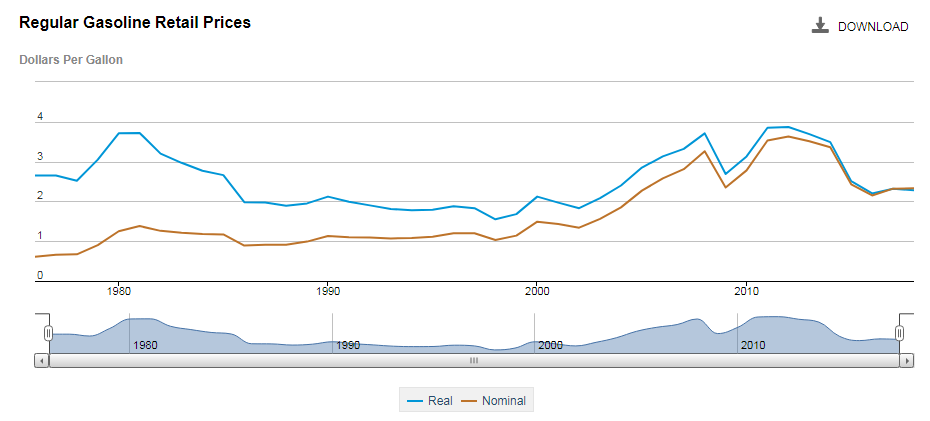This screenshot has height=421, width=930.
Task: Click the 2010 label on the x-axis
Action: [746, 291]
